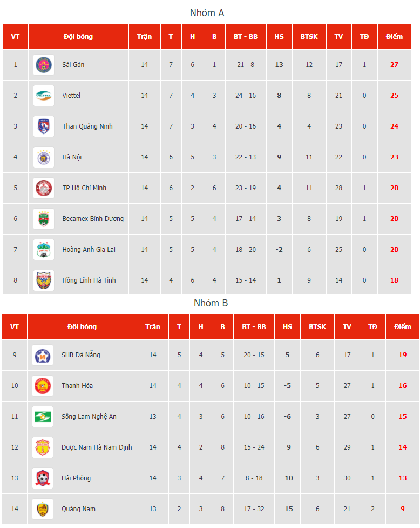This screenshot has width=420, height=528.
Task: Click the Sông Lam Nghệ An logo
Action: [43, 417]
